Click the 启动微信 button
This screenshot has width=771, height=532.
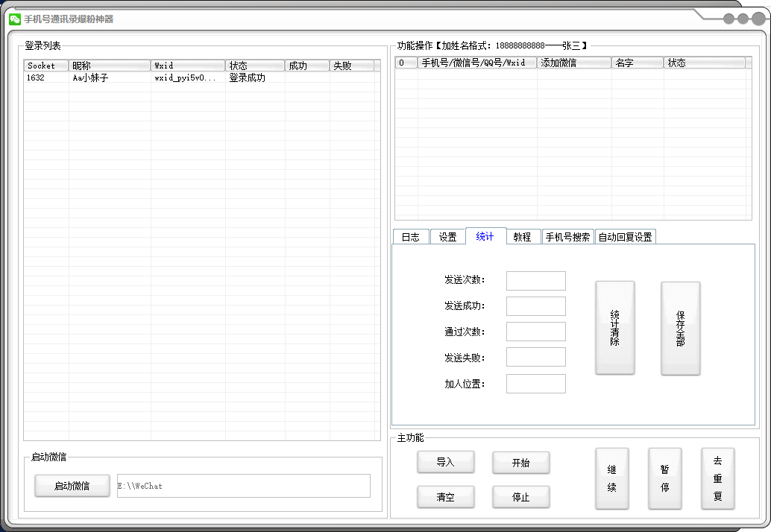(72, 486)
